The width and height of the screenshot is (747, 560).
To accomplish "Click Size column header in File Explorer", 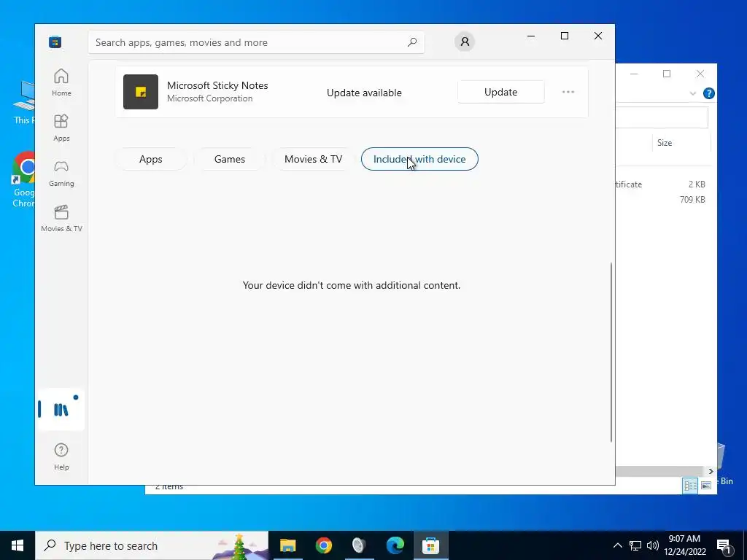I will [x=681, y=143].
